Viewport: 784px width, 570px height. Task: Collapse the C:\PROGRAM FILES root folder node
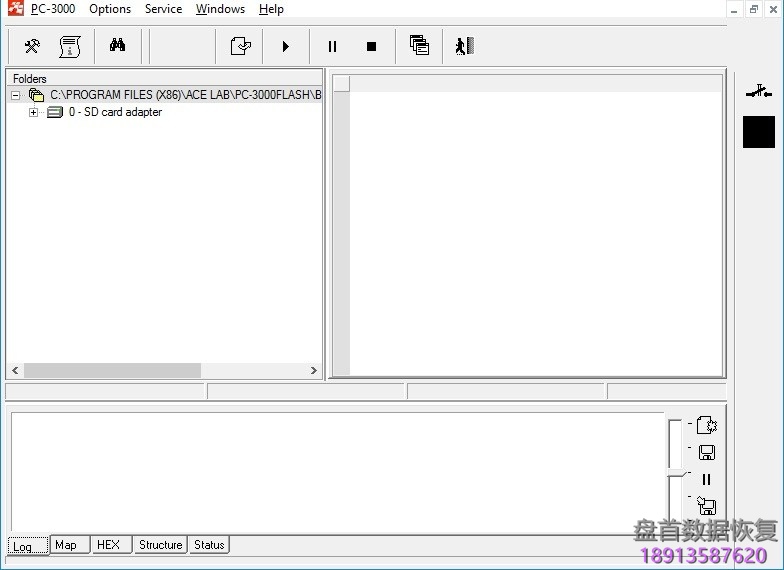(16, 95)
